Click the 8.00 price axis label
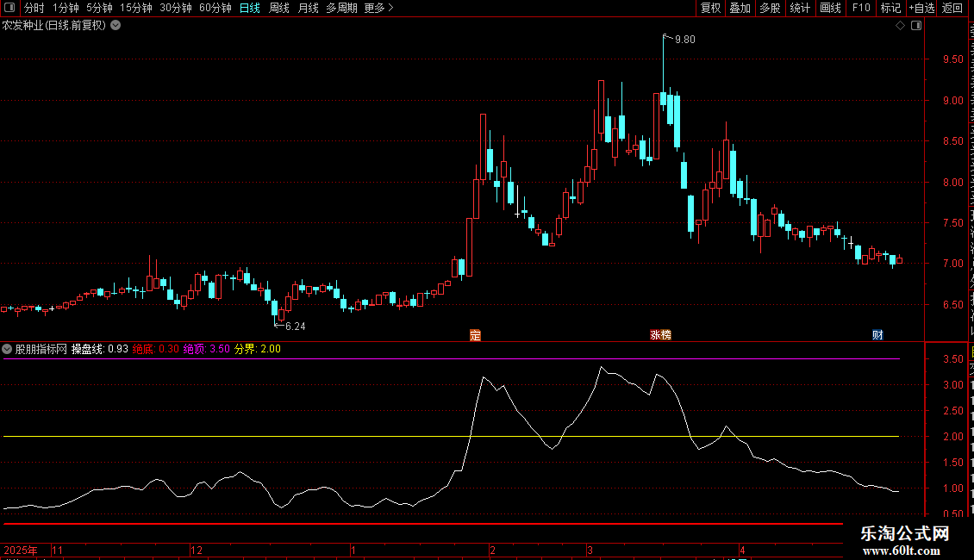 pos(952,183)
